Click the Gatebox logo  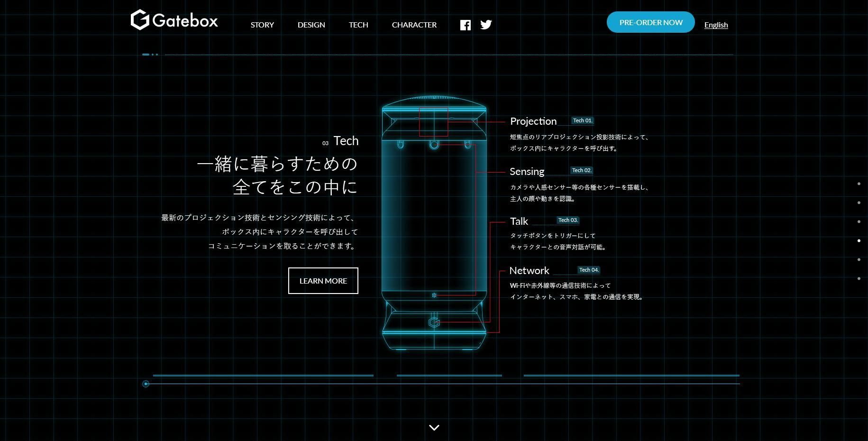(174, 20)
